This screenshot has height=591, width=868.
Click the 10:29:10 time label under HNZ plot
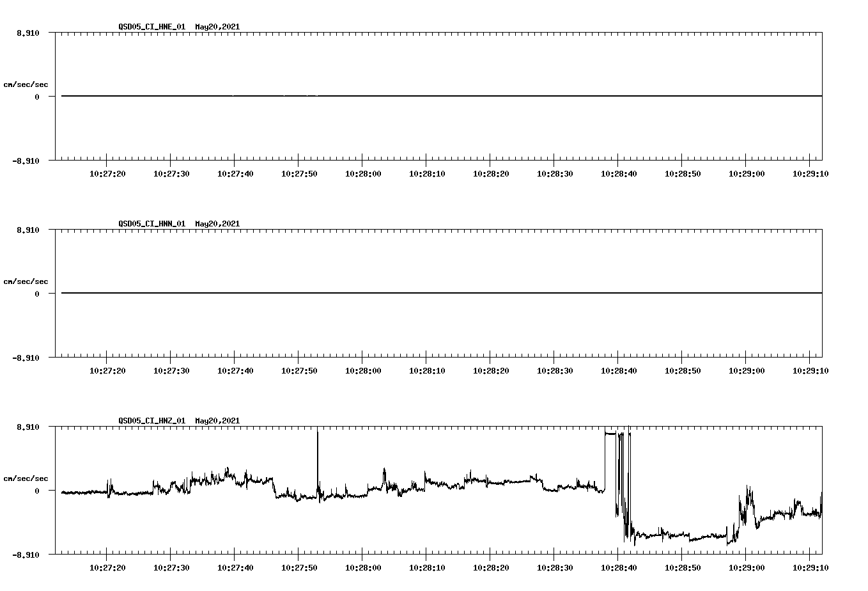[x=810, y=568]
